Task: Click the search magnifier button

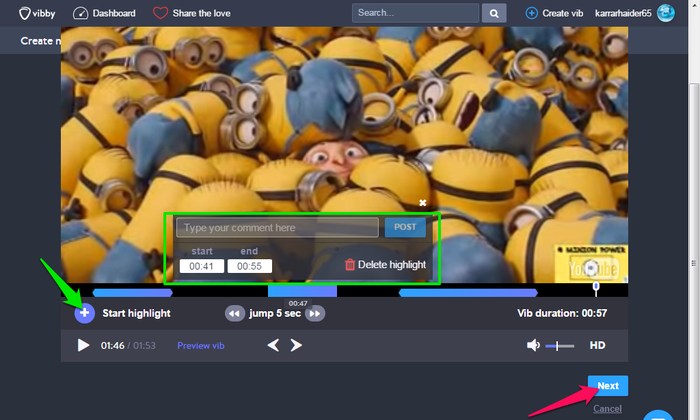Action: click(494, 13)
